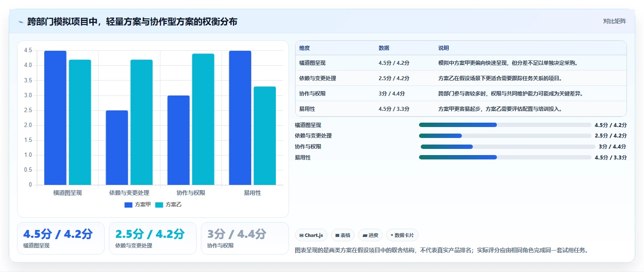Click table value 3分 / 4.4分
Image resolution: width=644 pixels, height=272 pixels.
(392, 93)
